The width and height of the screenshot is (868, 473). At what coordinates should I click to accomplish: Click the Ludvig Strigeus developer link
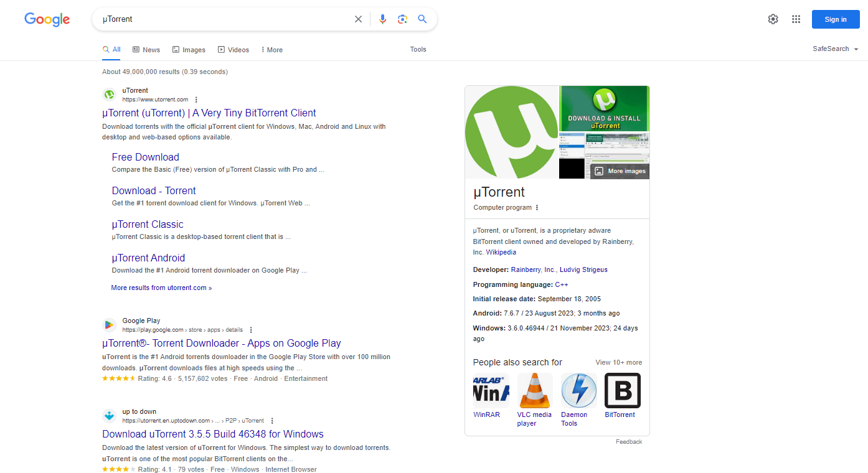[583, 270]
